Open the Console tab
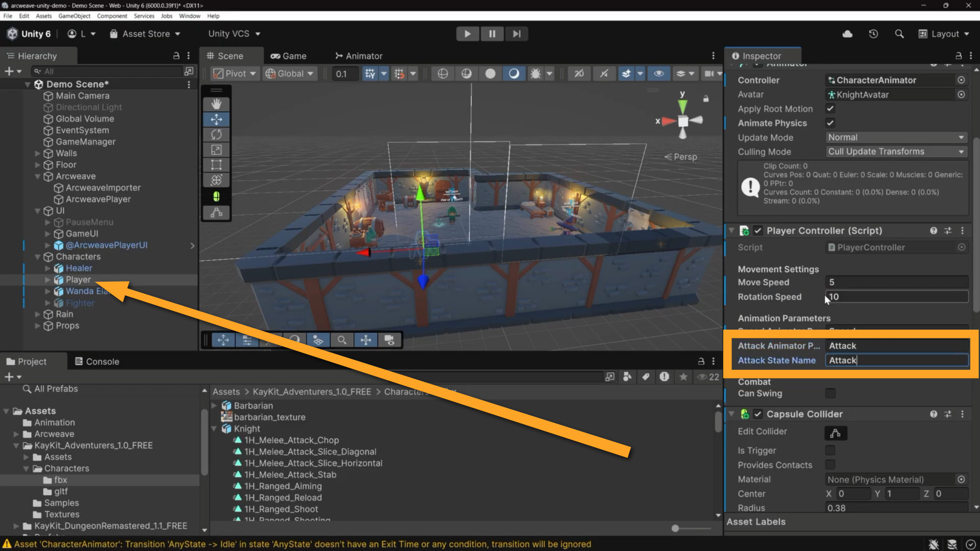The image size is (980, 551). point(97,361)
